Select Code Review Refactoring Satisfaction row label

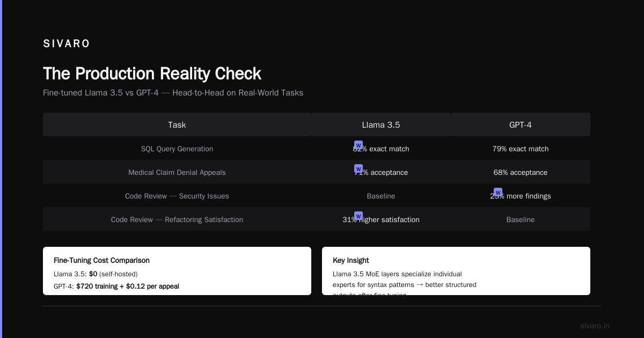(177, 219)
